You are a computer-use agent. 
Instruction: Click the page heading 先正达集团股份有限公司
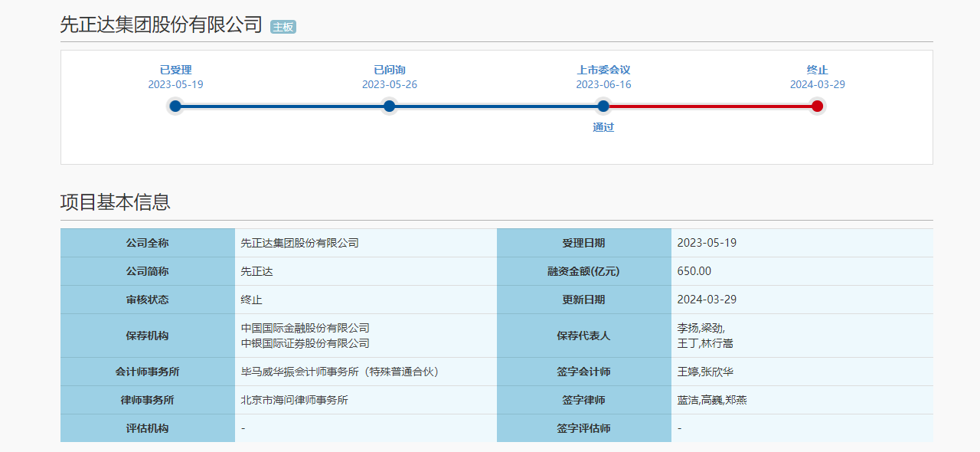click(162, 25)
